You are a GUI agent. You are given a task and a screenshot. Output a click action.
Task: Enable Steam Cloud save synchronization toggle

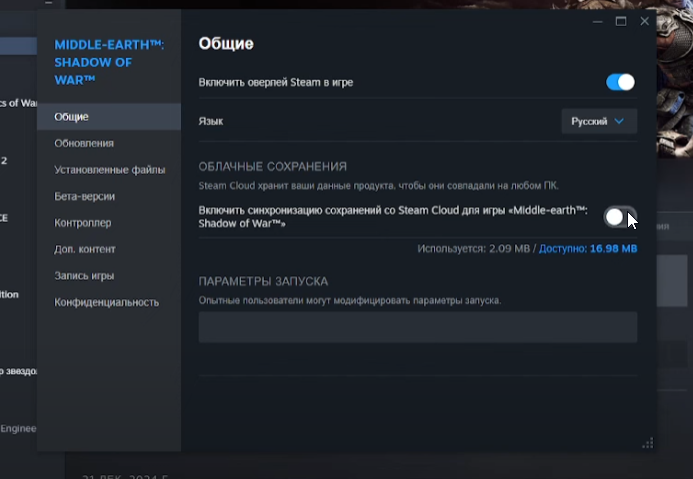click(x=620, y=217)
